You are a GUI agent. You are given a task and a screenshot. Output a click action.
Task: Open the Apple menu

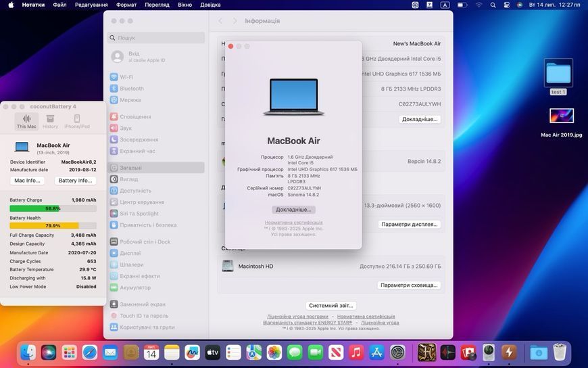click(11, 5)
